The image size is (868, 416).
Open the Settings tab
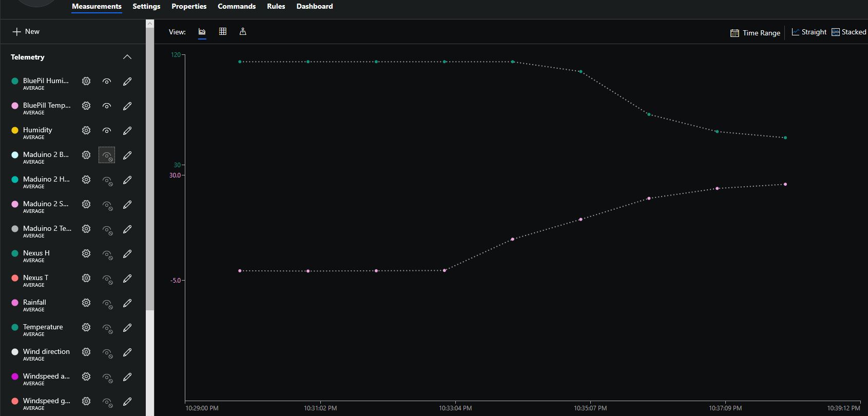pyautogui.click(x=146, y=6)
